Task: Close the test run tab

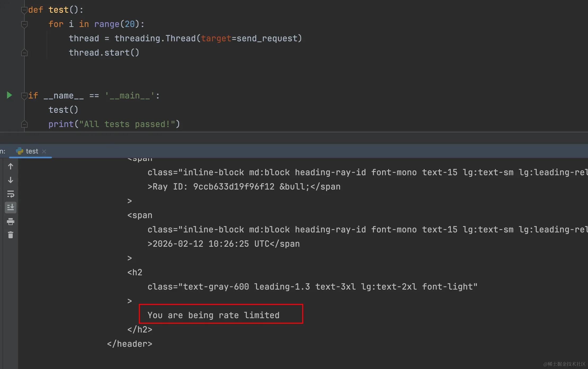Action: pyautogui.click(x=44, y=151)
